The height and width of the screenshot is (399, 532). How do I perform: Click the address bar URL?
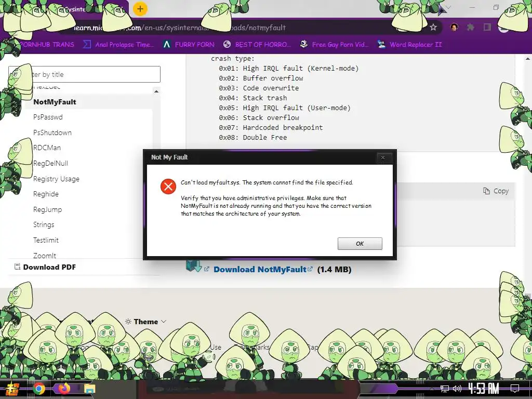click(x=180, y=28)
